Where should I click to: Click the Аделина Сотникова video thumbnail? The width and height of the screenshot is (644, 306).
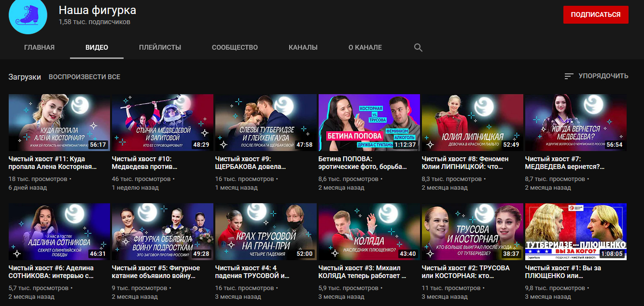(59, 232)
